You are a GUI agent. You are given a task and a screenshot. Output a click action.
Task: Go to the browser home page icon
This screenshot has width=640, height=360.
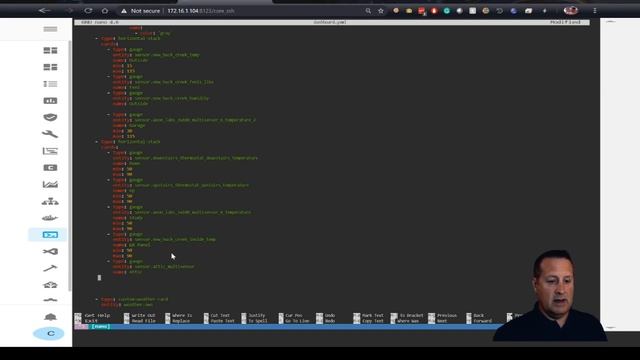coord(105,11)
